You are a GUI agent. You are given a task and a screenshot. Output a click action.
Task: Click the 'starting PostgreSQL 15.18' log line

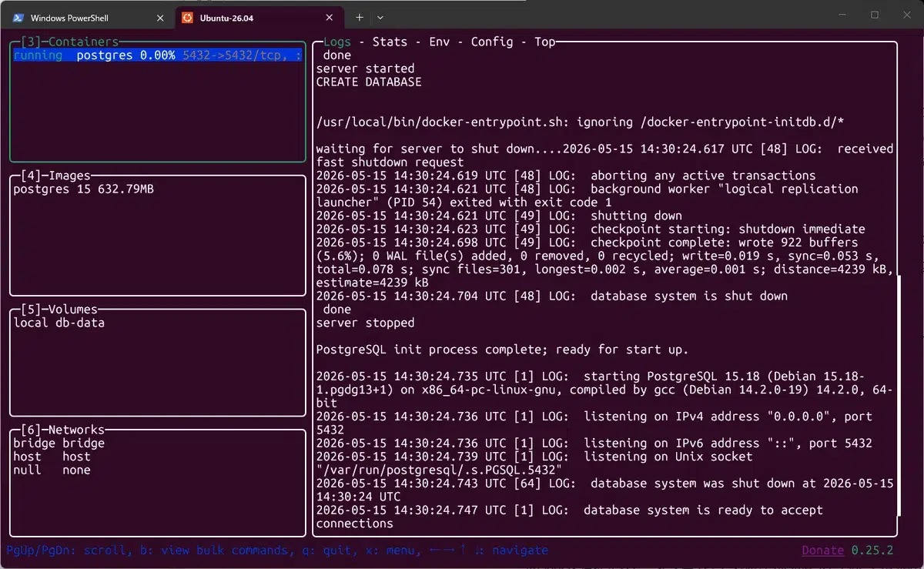coord(605,390)
